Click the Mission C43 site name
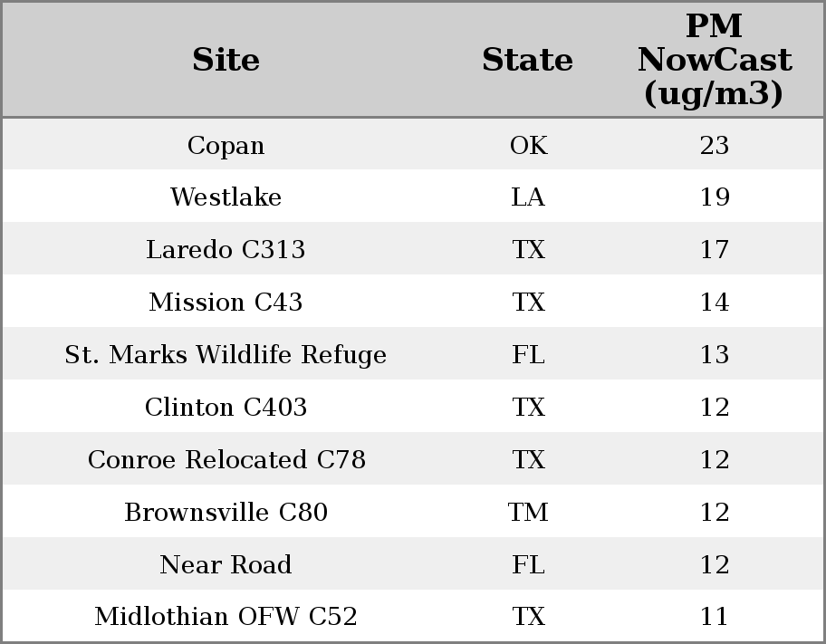 click(x=226, y=302)
